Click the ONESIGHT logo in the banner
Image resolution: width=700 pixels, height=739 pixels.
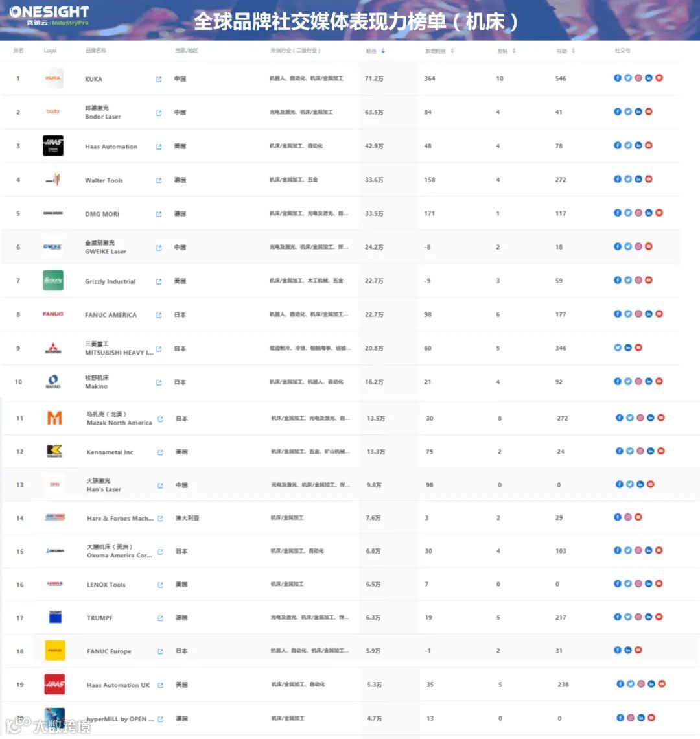(x=49, y=15)
